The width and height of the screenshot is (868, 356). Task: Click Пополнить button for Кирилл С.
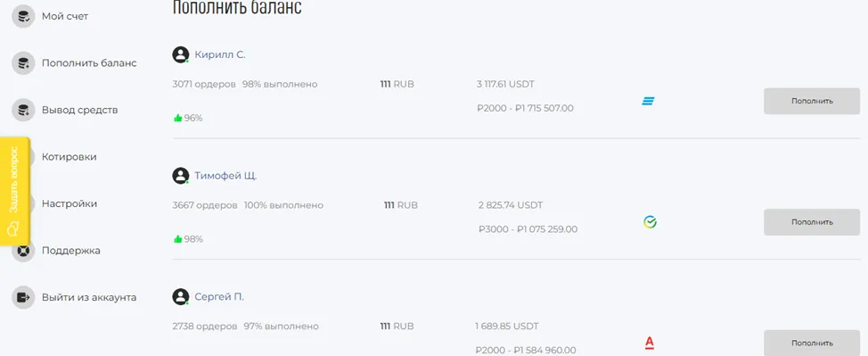(x=812, y=102)
